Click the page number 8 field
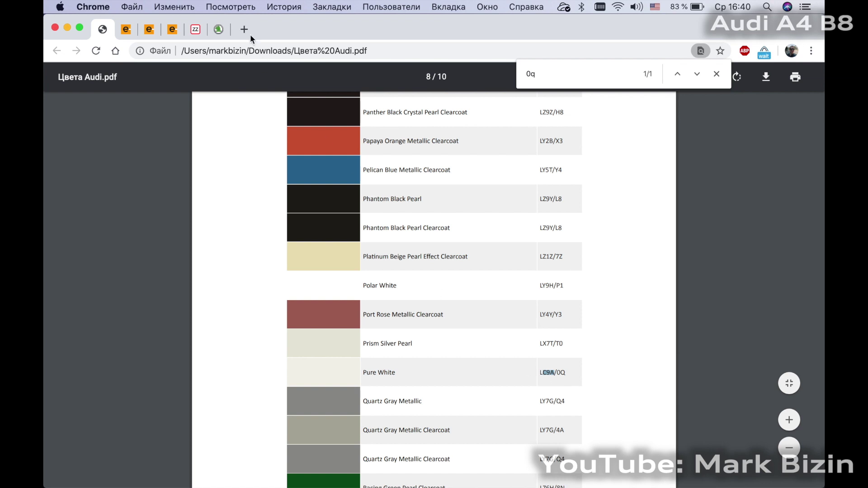868x488 pixels. 428,77
